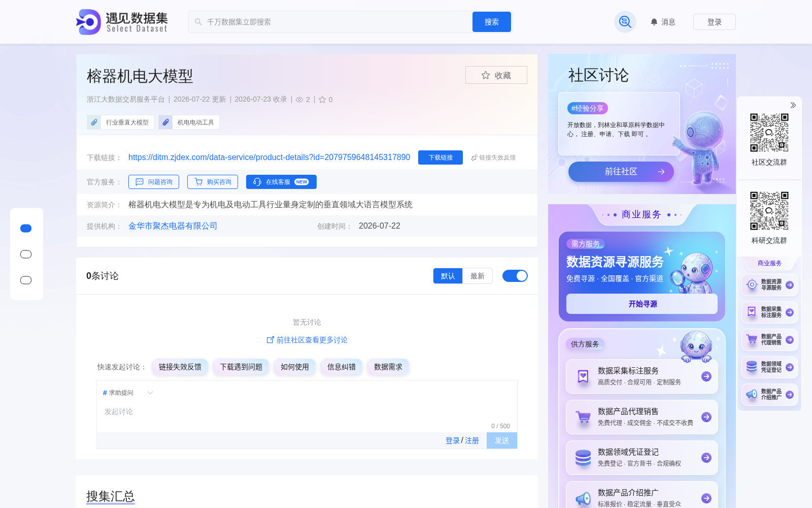Pick quick topic 数据需求

pos(388,367)
